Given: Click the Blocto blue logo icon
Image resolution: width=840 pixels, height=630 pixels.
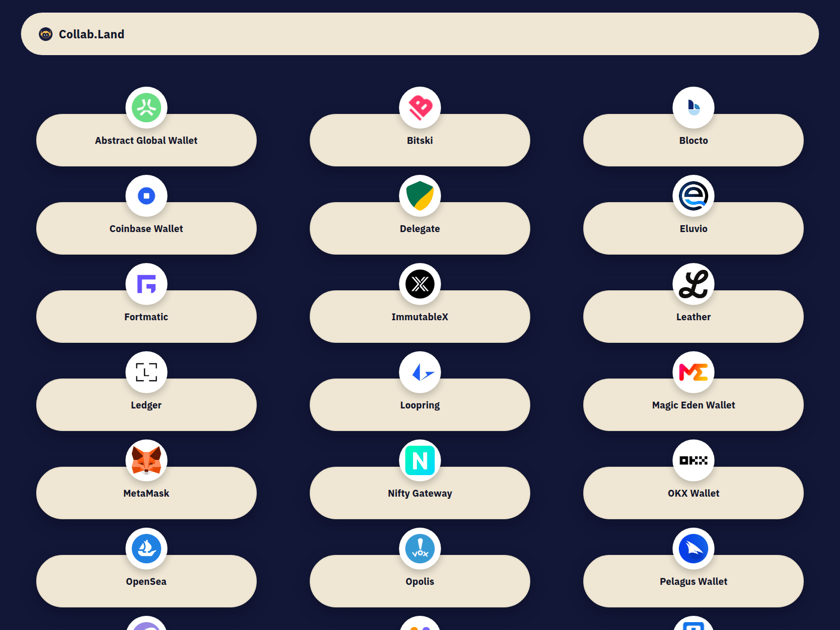Looking at the screenshot, I should (694, 108).
